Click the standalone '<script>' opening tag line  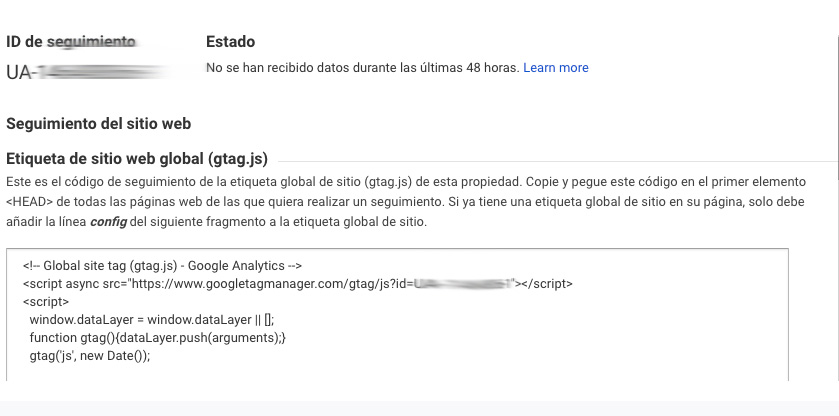click(46, 301)
